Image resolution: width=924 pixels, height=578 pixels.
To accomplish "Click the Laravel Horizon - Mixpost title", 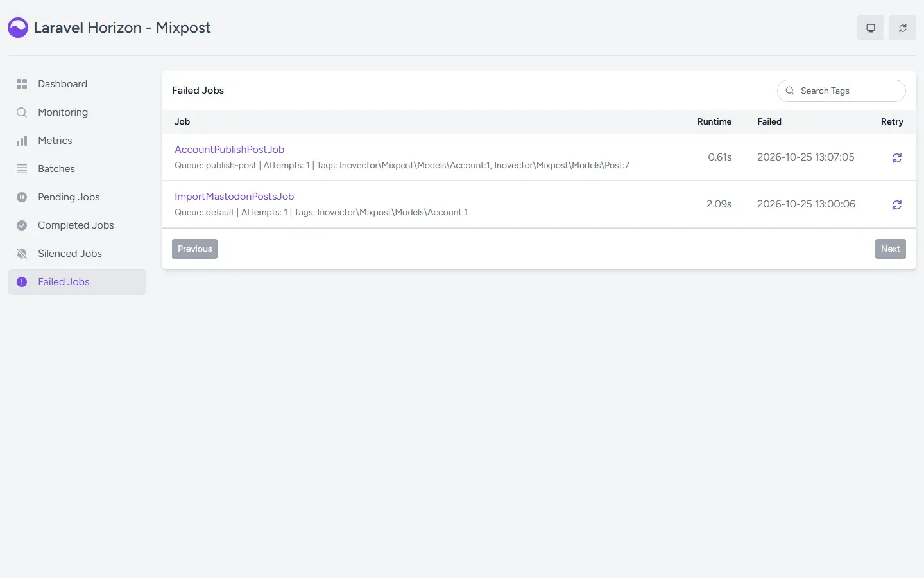I will coord(122,28).
